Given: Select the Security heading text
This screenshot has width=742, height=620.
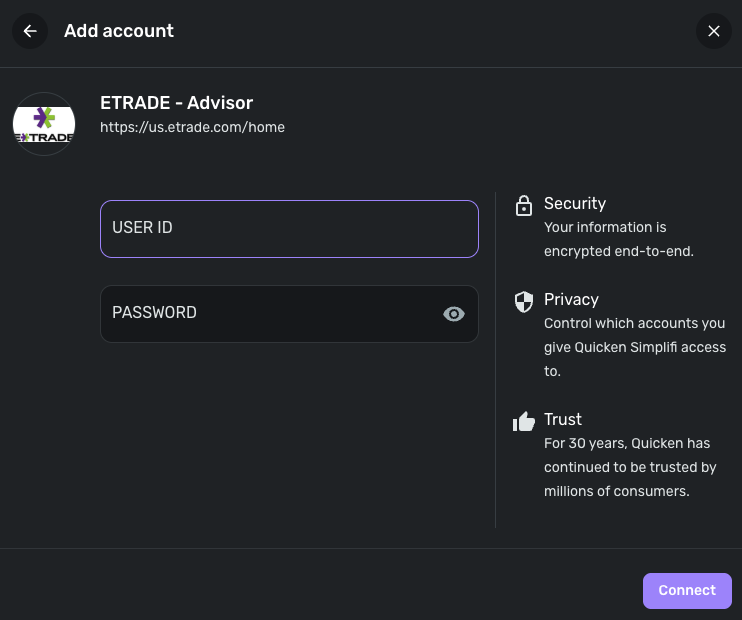Looking at the screenshot, I should (x=575, y=203).
